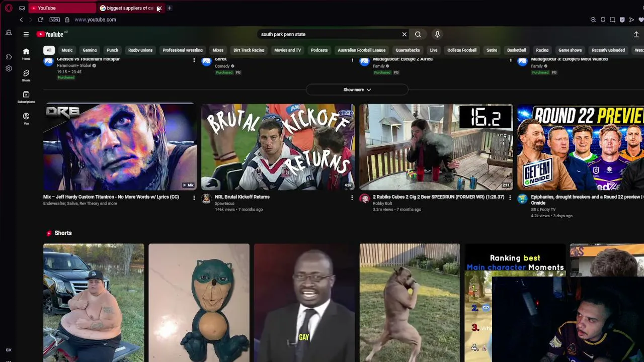Open options for Jeff Hardy Mix
The width and height of the screenshot is (644, 362).
point(194,198)
